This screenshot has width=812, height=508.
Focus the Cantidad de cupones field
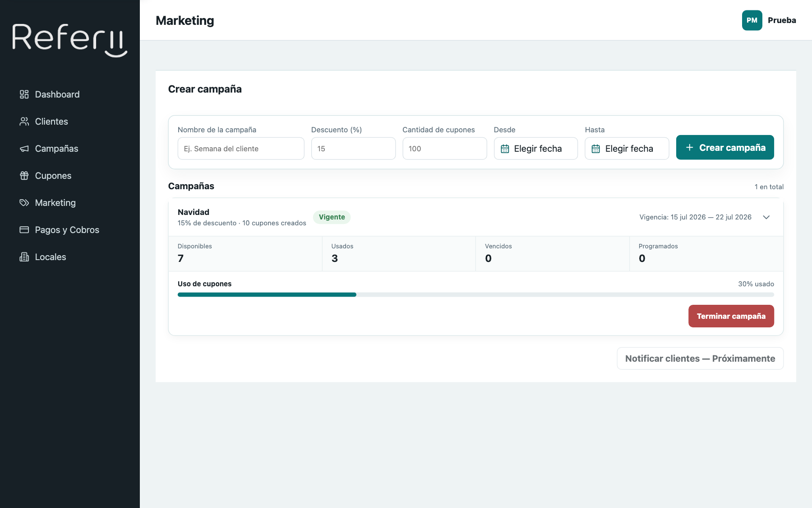[444, 149]
